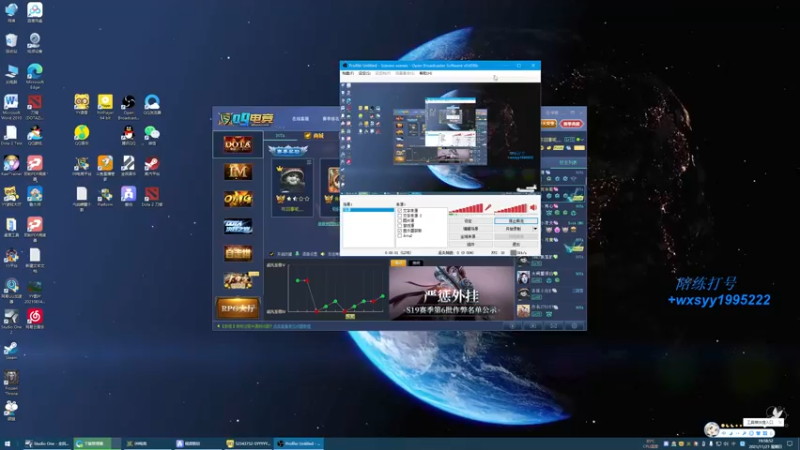Toggle the 文字来源 source checkbox in OBS

399,210
